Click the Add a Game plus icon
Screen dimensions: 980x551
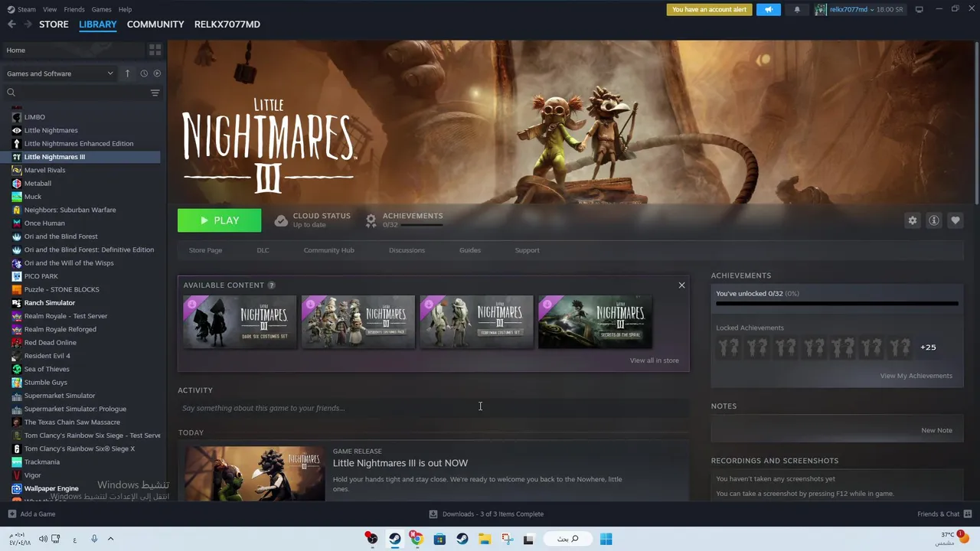11,514
